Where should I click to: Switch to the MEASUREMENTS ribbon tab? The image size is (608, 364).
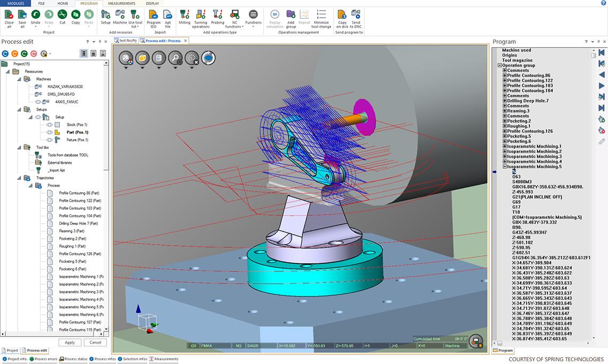click(x=121, y=3)
